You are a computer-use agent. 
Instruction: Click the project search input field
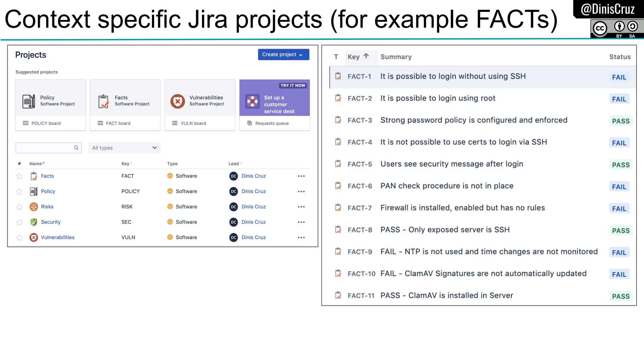pyautogui.click(x=48, y=148)
